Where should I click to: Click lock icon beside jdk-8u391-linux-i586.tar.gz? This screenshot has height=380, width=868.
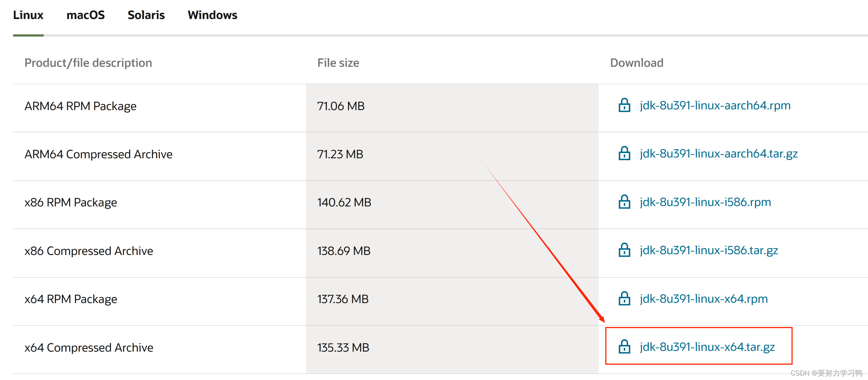click(x=624, y=250)
